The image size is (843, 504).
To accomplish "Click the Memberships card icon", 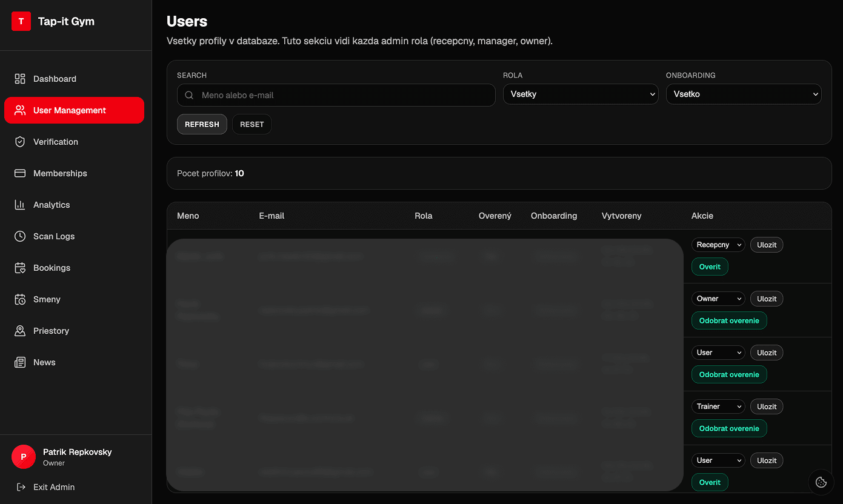I will click(20, 173).
